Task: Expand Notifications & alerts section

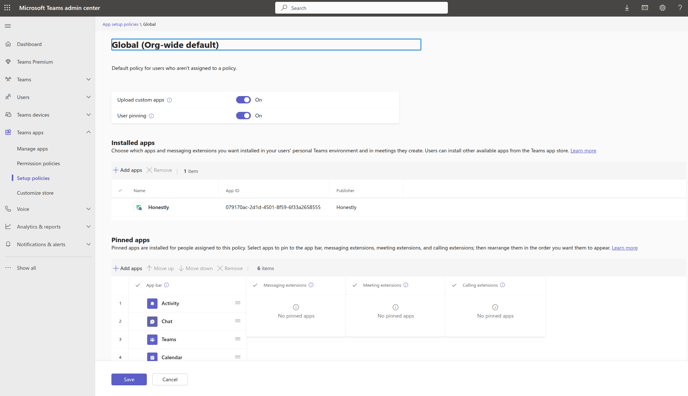Action: click(88, 244)
